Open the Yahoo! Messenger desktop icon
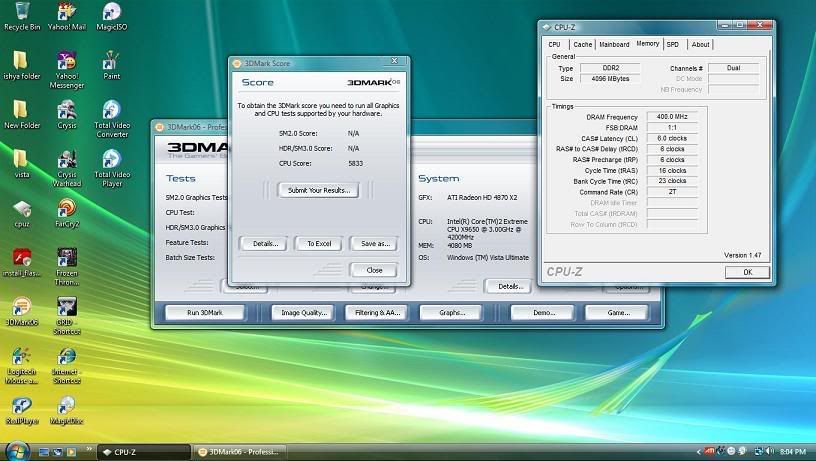816x461 pixels. click(x=67, y=63)
